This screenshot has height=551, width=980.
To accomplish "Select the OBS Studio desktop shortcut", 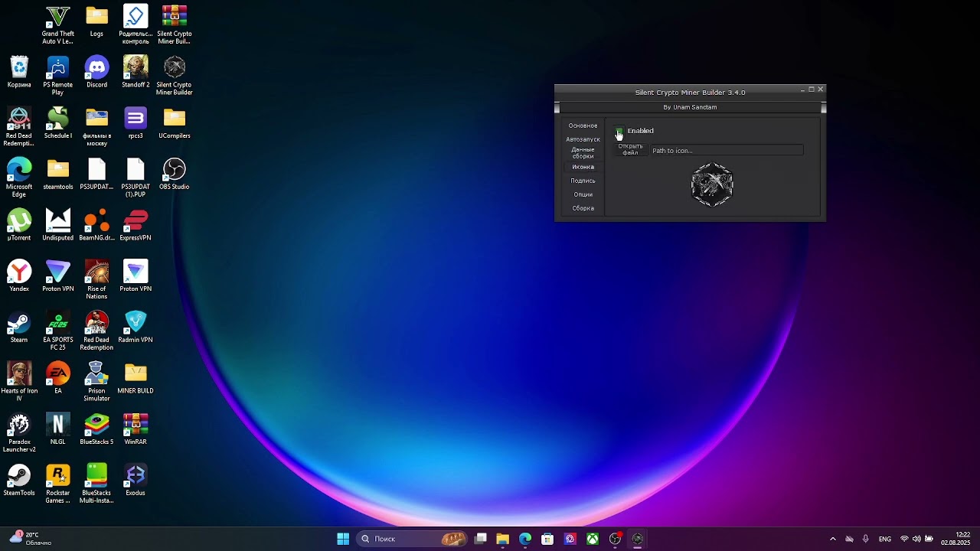I will [174, 174].
